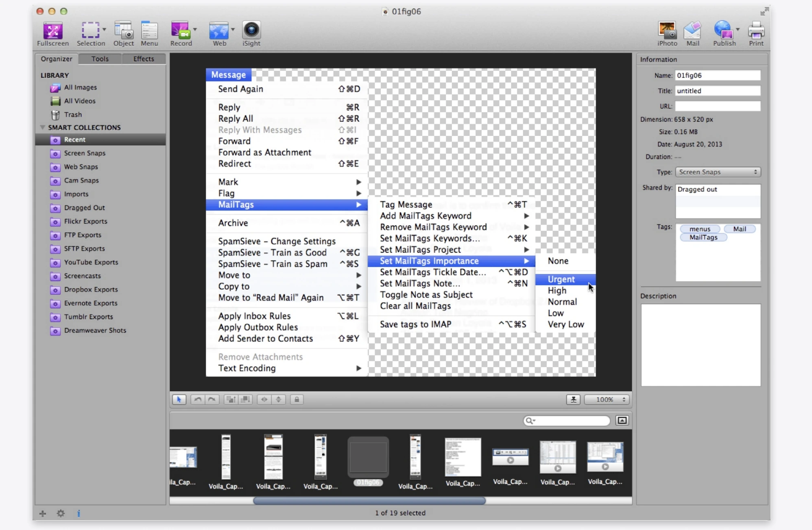Redo the last edit
The height and width of the screenshot is (530, 812).
point(212,399)
